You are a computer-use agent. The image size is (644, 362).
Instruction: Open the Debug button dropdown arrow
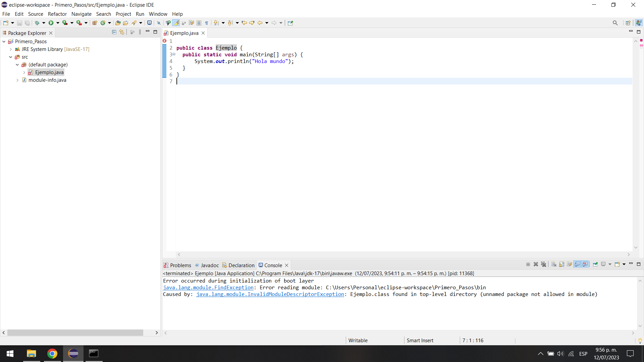(x=44, y=23)
